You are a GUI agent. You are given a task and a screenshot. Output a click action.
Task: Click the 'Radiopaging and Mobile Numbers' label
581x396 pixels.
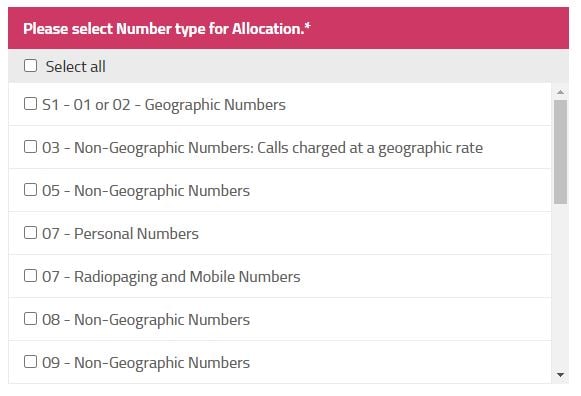tap(187, 277)
